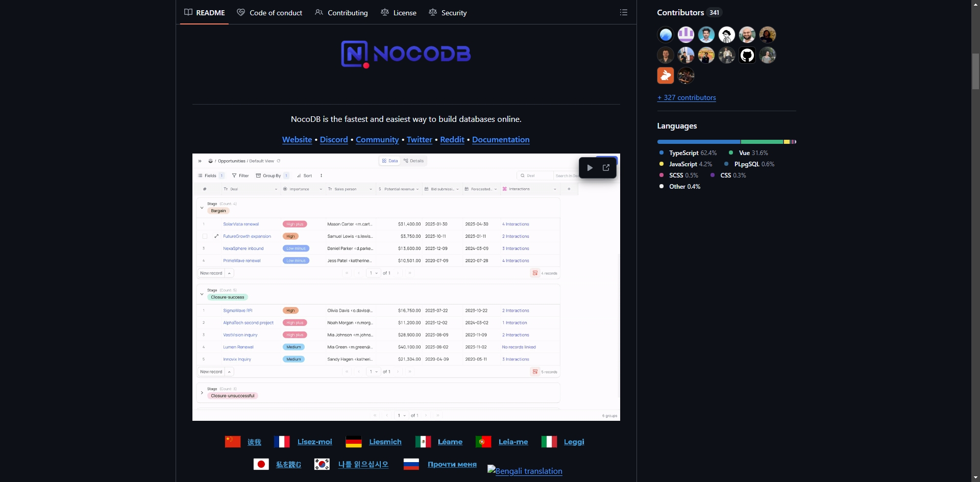This screenshot has width=980, height=482.
Task: Click the Russian flag icon
Action: (411, 464)
